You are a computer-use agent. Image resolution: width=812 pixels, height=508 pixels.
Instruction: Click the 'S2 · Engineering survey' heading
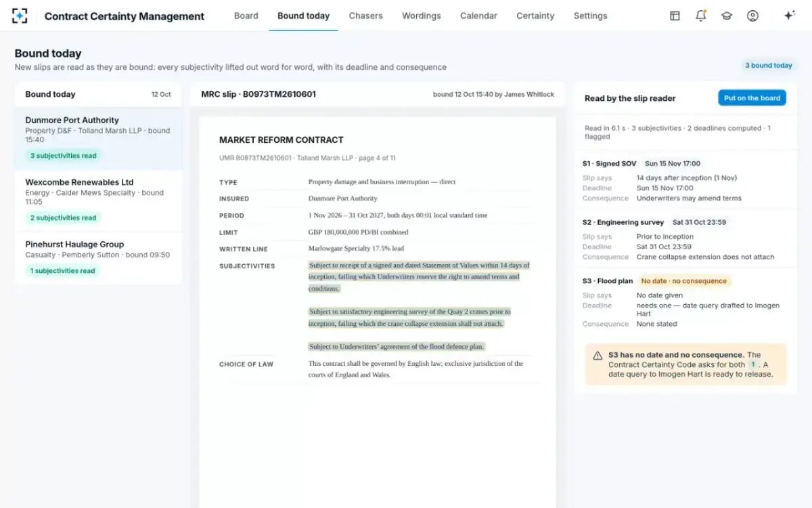[623, 222]
